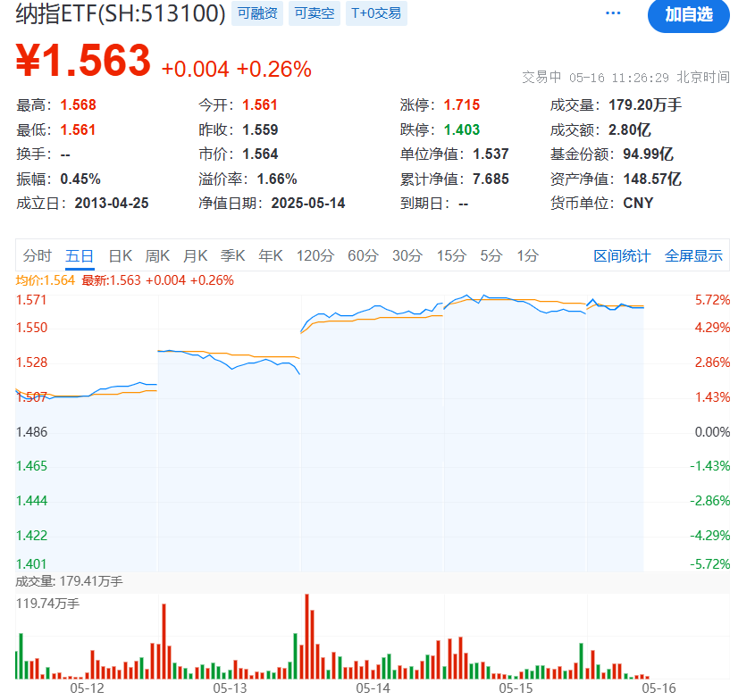Image resolution: width=755 pixels, height=700 pixels.
Task: Click the 货币单位 value CNY
Action: tap(638, 203)
